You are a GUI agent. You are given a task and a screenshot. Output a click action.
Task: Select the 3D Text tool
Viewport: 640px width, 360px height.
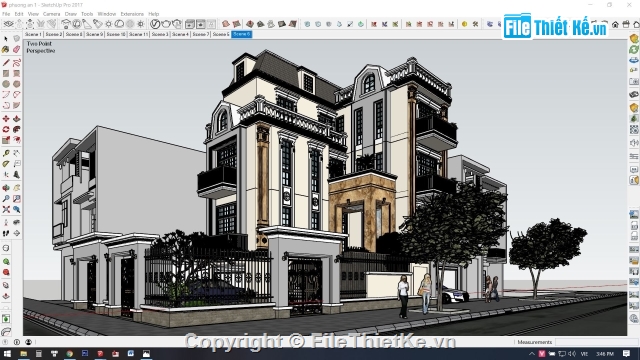click(16, 174)
